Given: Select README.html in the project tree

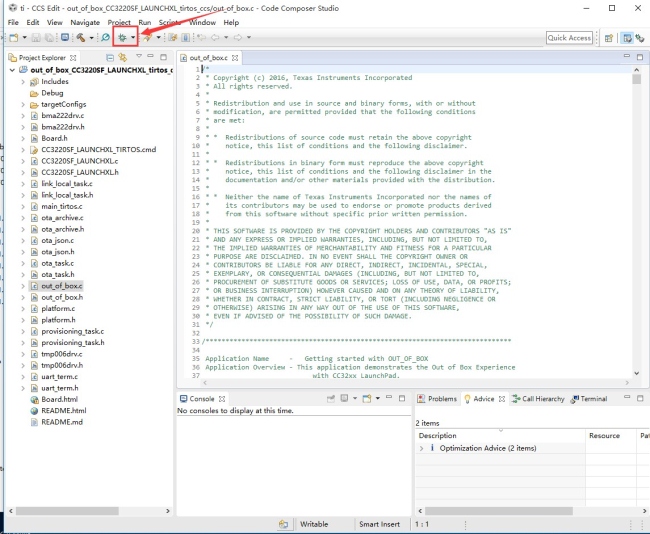Looking at the screenshot, I should tap(63, 411).
